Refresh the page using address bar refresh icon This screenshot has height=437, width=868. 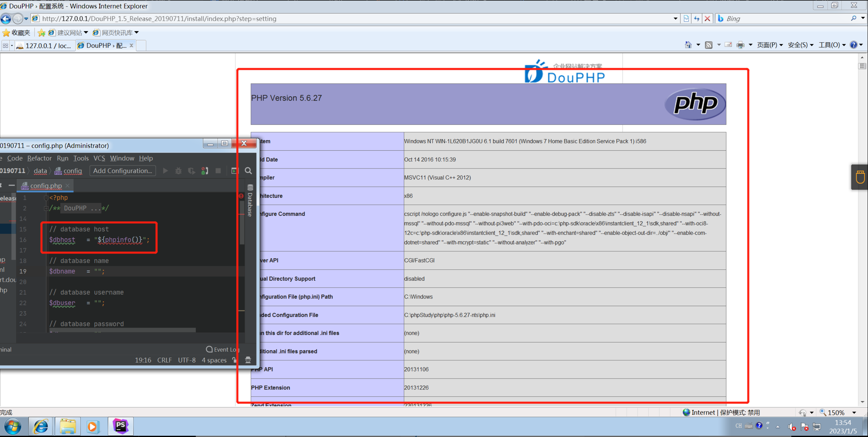click(x=696, y=18)
